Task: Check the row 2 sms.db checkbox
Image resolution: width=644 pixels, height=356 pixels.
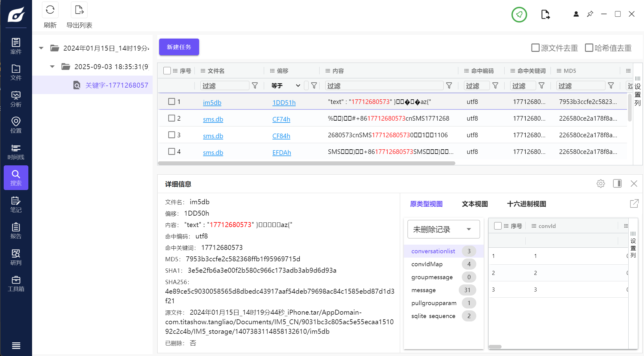Action: click(171, 118)
